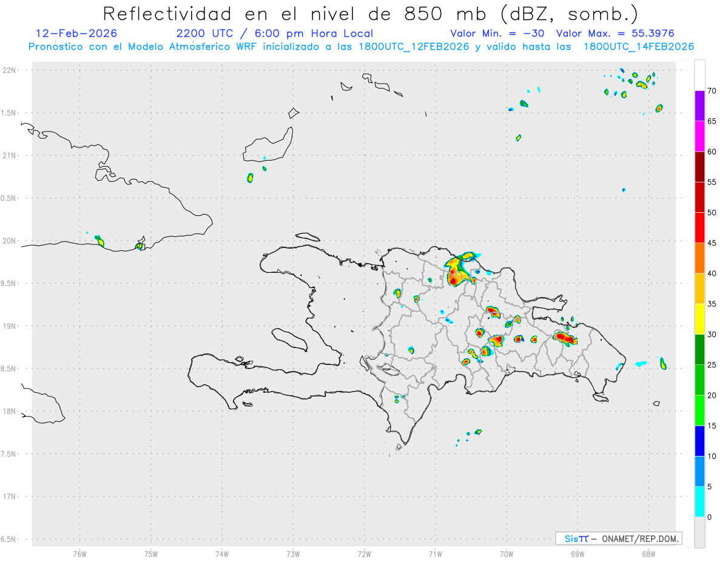Select the yellow 30–35 dBZ color segment
The width and height of the screenshot is (728, 562).
click(699, 319)
